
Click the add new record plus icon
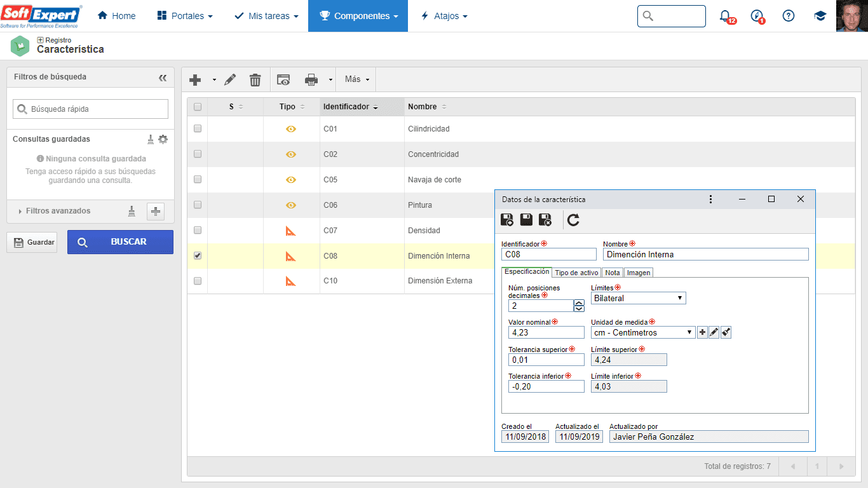click(x=196, y=79)
